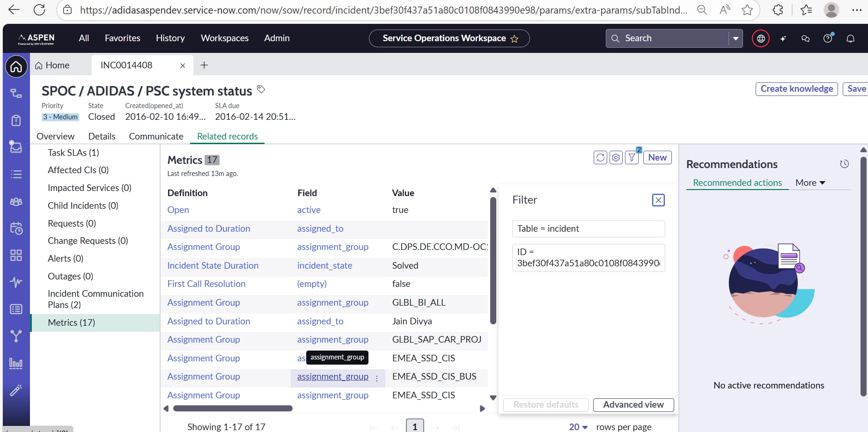Click Create knowledge button
This screenshot has width=868, height=432.
tap(796, 89)
